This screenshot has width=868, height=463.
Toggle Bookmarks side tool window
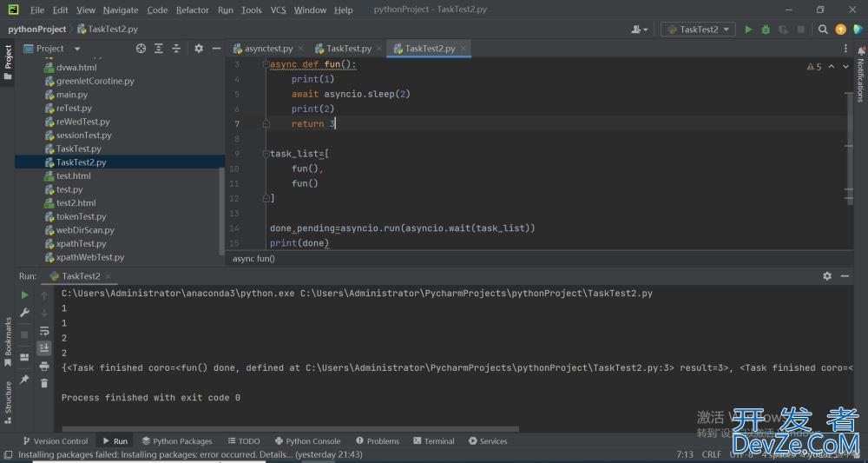click(8, 341)
